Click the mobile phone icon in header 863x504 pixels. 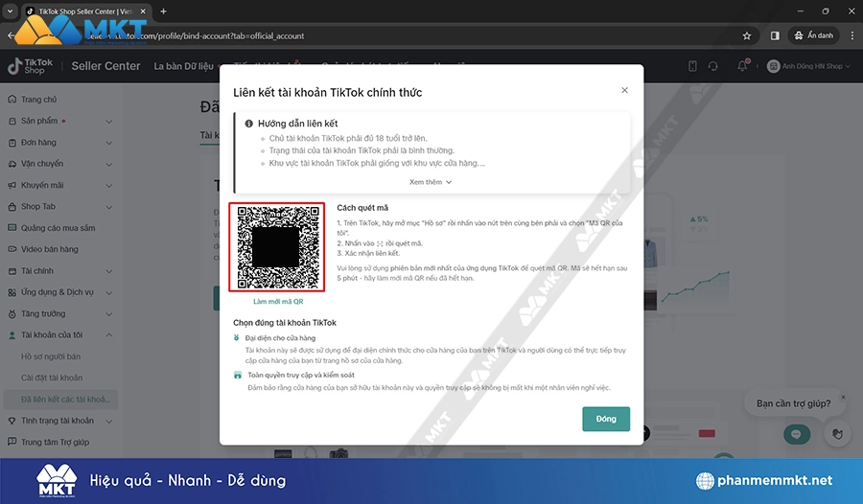tap(692, 66)
